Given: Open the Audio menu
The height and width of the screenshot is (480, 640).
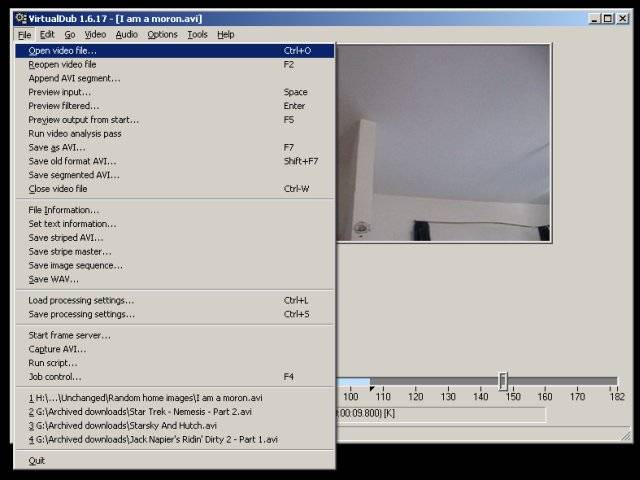Looking at the screenshot, I should (x=126, y=34).
